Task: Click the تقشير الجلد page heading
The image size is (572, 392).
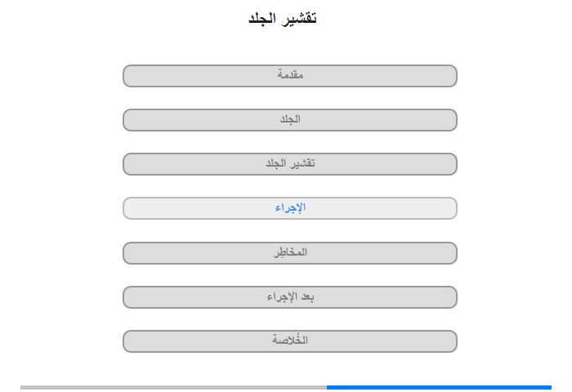Action: [283, 18]
